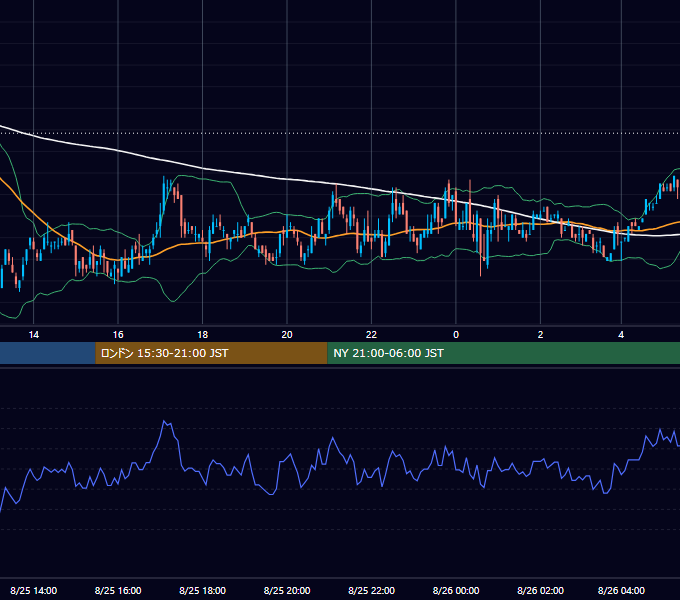The height and width of the screenshot is (600, 680).
Task: Click the 18 hour label on the price chart axis
Action: pos(203,335)
